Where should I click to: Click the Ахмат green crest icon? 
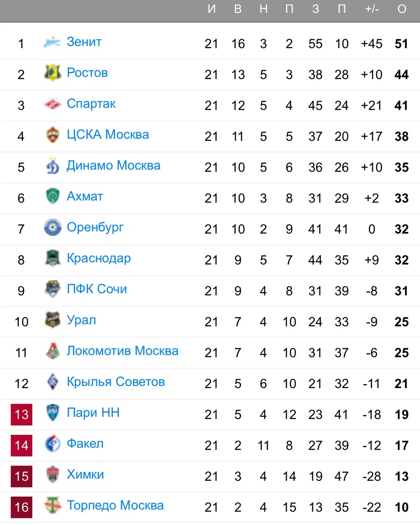point(52,197)
